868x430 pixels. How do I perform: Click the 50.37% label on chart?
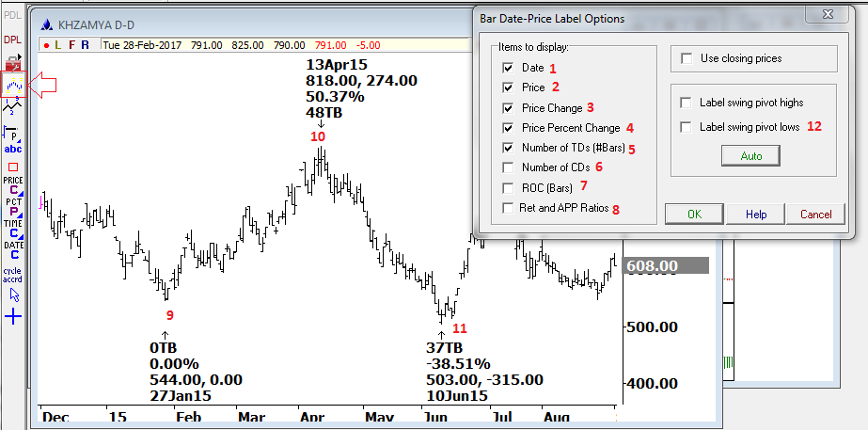click(335, 96)
